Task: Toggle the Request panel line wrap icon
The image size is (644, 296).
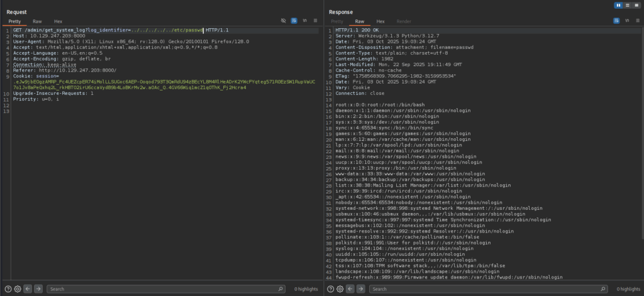Action: pos(294,21)
